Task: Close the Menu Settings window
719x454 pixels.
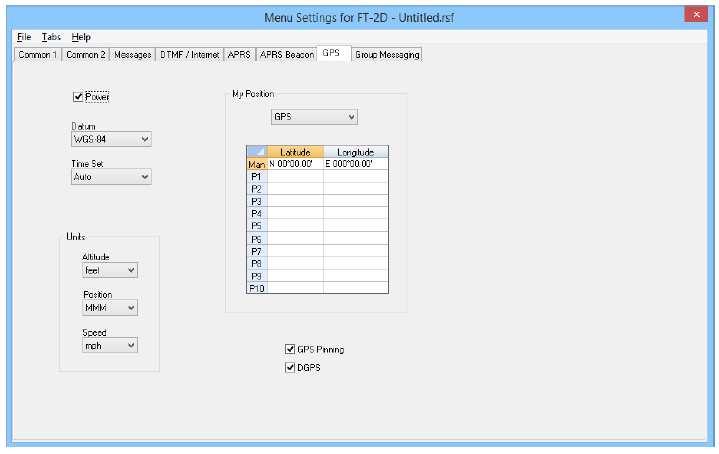Action: click(x=696, y=15)
